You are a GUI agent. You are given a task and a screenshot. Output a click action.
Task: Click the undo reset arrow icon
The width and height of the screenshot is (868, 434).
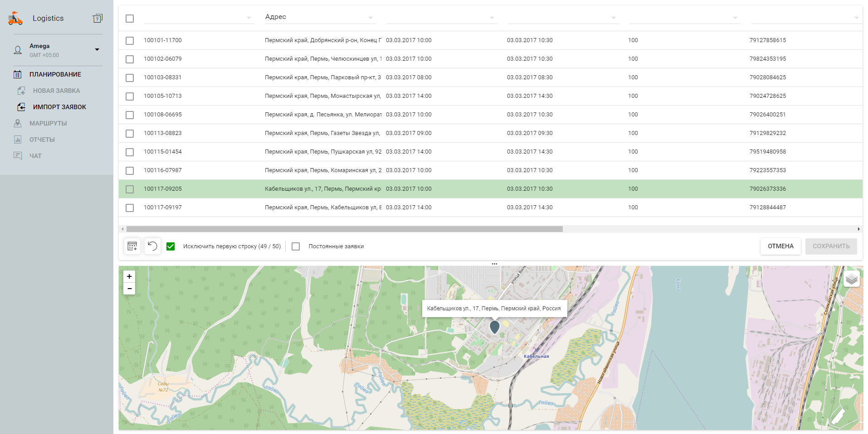coord(153,246)
